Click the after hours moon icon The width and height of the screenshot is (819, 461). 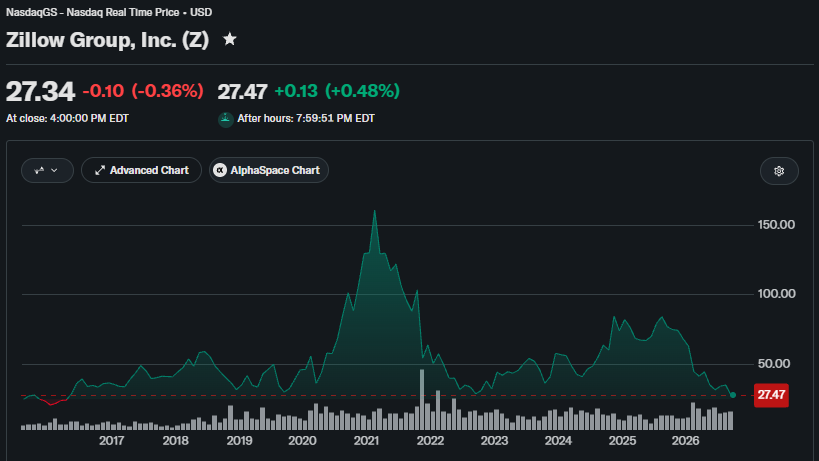click(x=225, y=119)
